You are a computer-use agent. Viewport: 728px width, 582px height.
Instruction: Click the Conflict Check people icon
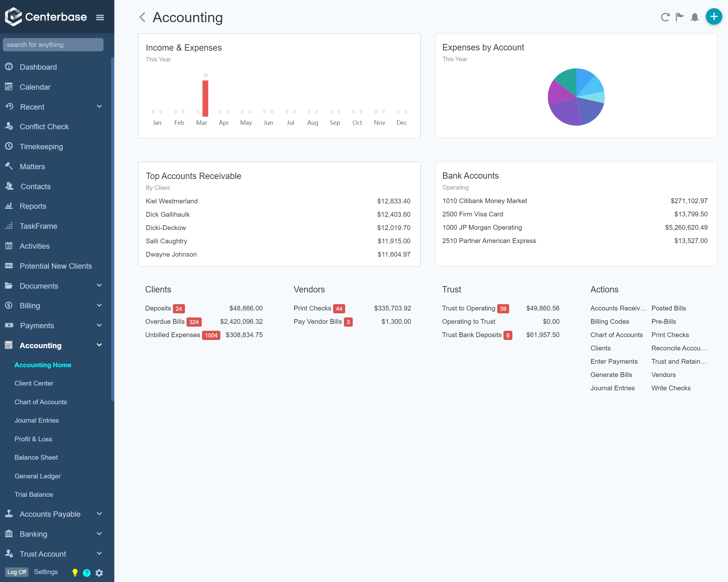click(9, 126)
